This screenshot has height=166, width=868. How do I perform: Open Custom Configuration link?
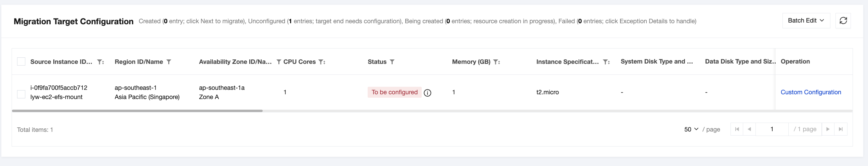tap(811, 92)
